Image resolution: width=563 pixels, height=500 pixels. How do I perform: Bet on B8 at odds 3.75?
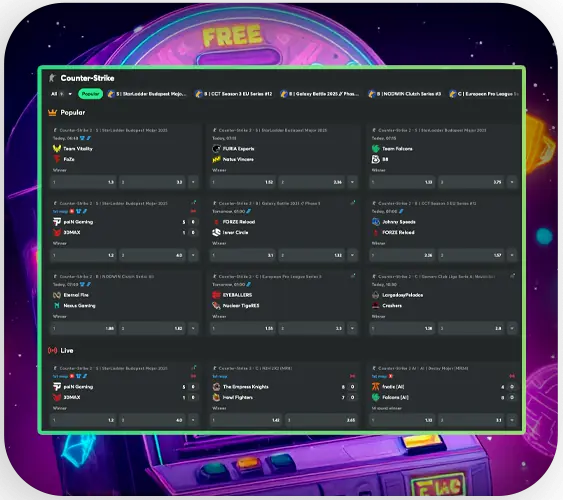click(x=471, y=182)
